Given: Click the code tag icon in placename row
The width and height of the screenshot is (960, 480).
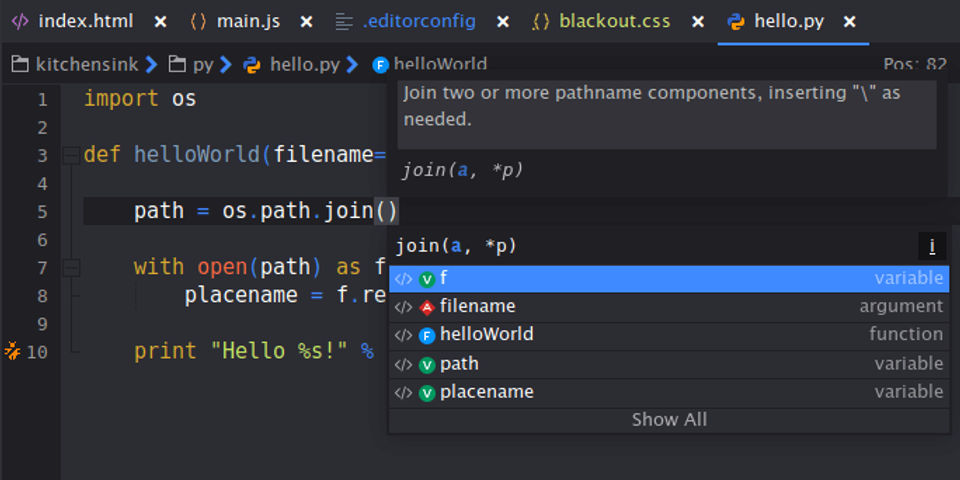Looking at the screenshot, I should pos(403,393).
